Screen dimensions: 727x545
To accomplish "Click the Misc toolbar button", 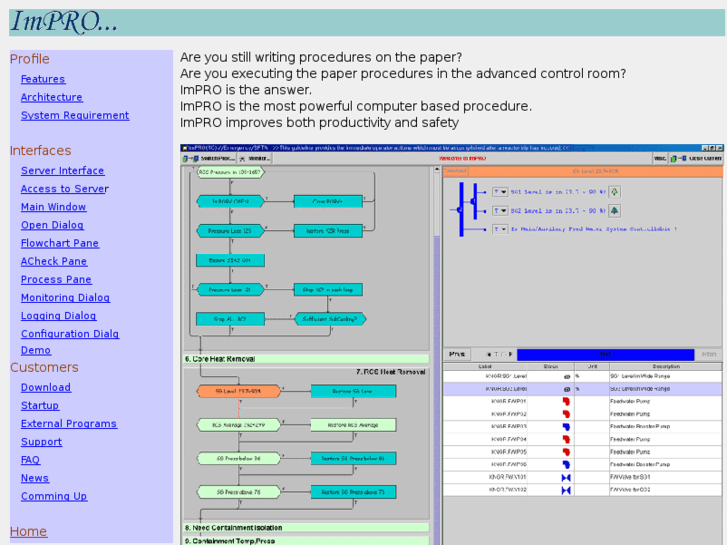I will point(660,159).
